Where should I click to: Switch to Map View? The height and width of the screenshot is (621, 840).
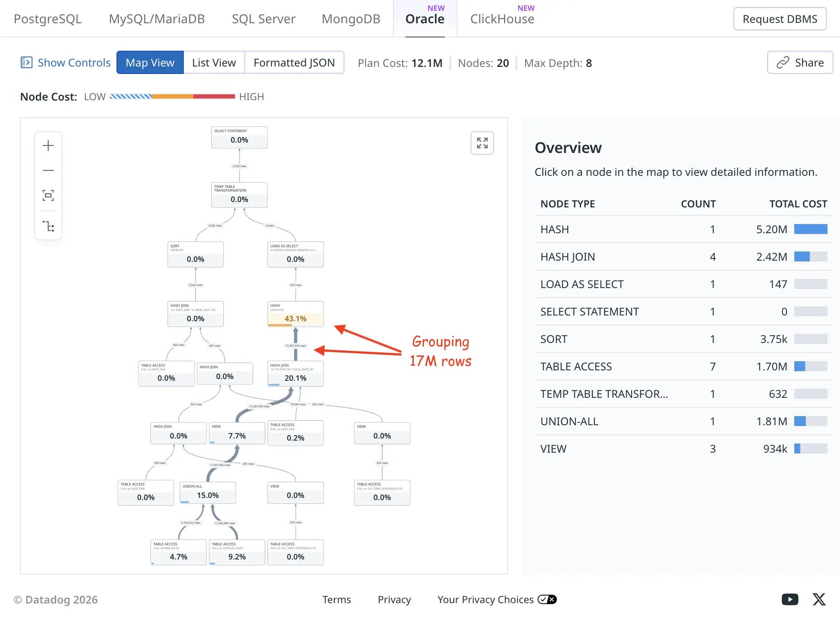point(150,62)
